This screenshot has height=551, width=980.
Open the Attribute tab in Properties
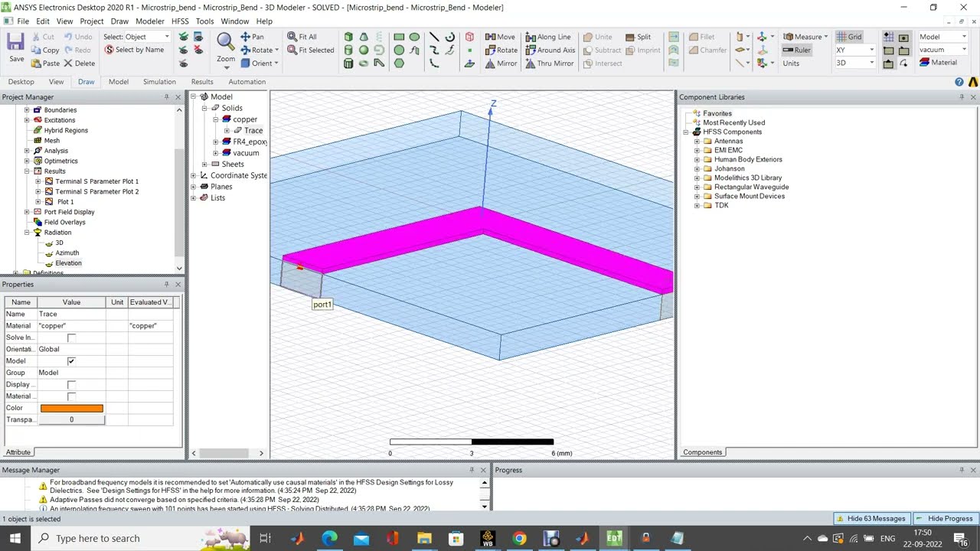click(18, 452)
